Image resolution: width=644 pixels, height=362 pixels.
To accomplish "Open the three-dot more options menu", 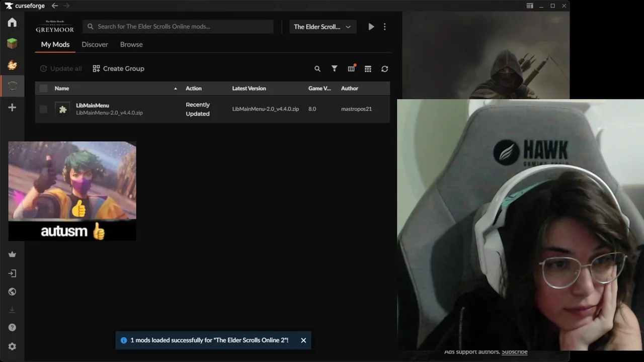I will 385,27.
